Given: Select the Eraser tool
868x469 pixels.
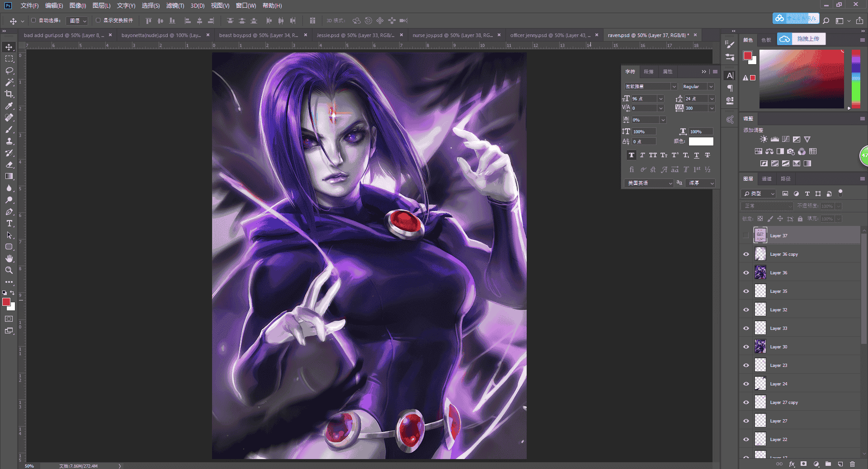Looking at the screenshot, I should [9, 164].
